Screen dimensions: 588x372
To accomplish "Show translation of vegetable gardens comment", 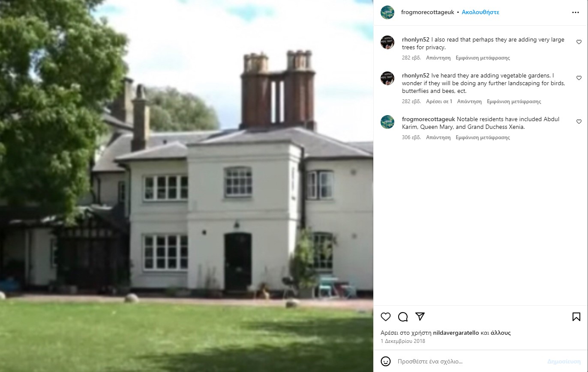I will click(514, 101).
